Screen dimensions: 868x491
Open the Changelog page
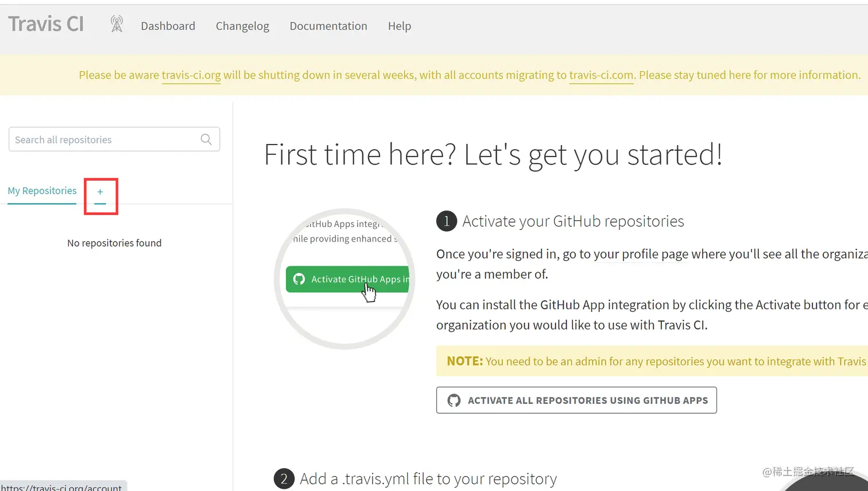tap(242, 26)
